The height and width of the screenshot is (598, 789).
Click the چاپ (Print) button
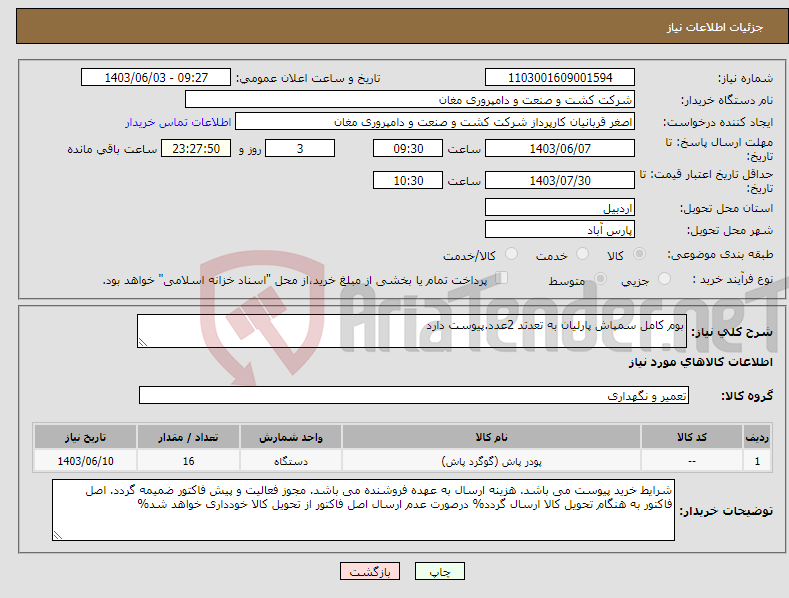click(439, 571)
